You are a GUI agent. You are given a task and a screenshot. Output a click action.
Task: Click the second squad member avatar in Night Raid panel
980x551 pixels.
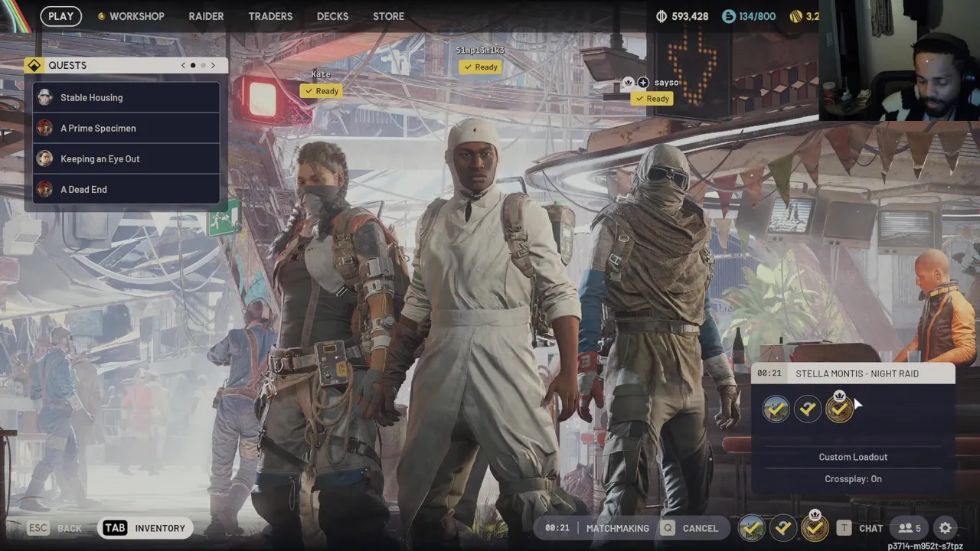pos(807,409)
